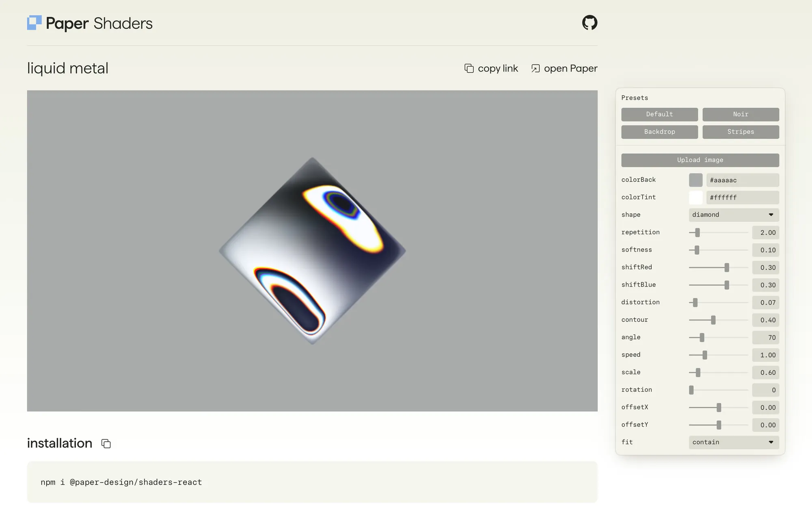Click the scale slider handle
Screen dimensions: 812x508
click(698, 372)
